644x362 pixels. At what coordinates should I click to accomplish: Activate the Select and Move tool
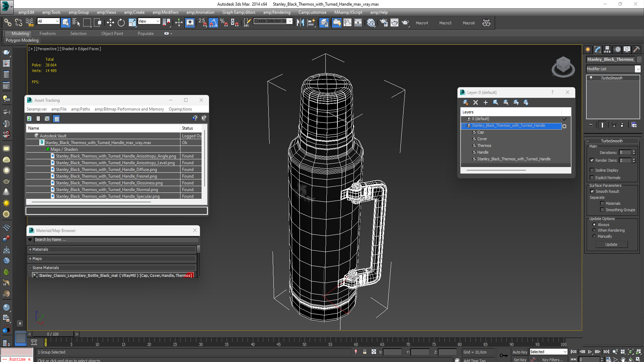(x=110, y=23)
